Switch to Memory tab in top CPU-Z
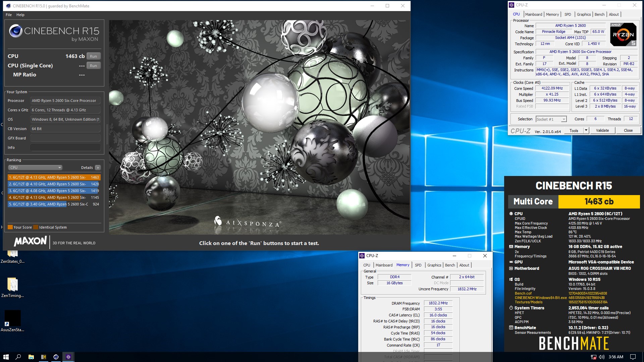 (x=552, y=14)
